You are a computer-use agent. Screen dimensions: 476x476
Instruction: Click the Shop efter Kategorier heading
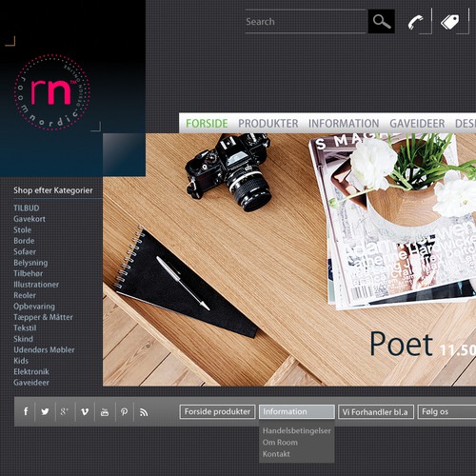coord(53,190)
